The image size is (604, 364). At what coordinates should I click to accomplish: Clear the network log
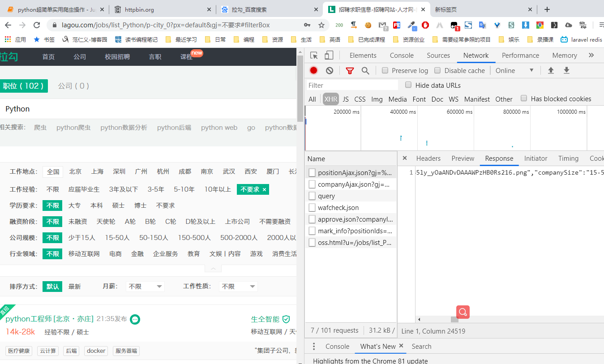point(330,70)
